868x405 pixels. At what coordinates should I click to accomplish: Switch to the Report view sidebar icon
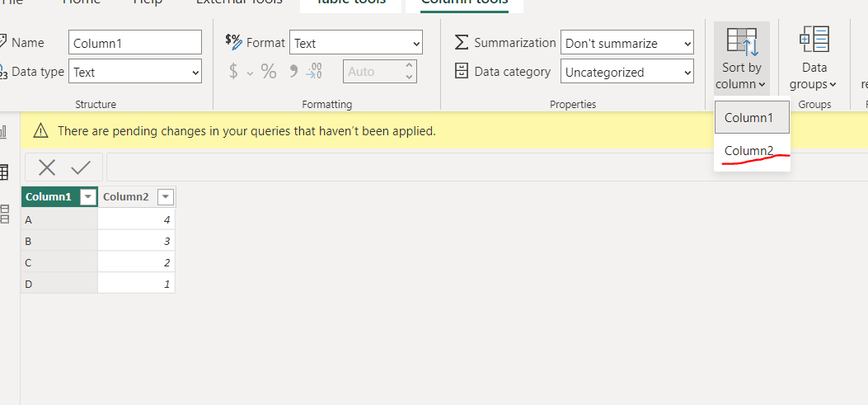(x=3, y=132)
